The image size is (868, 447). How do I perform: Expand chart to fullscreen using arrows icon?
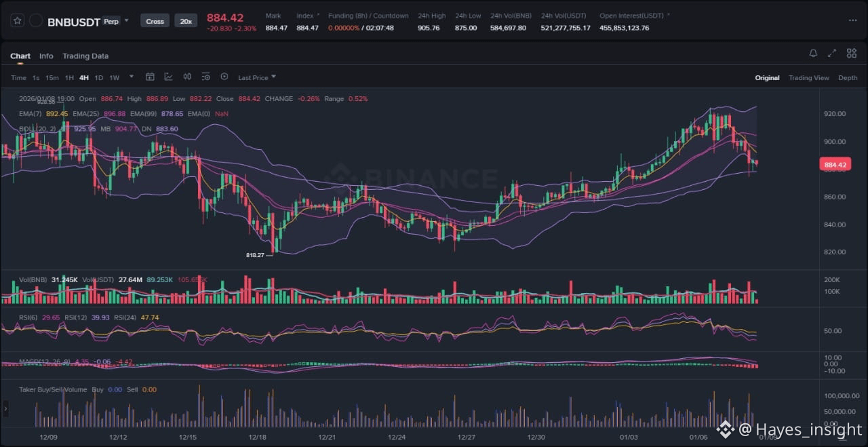[x=832, y=54]
